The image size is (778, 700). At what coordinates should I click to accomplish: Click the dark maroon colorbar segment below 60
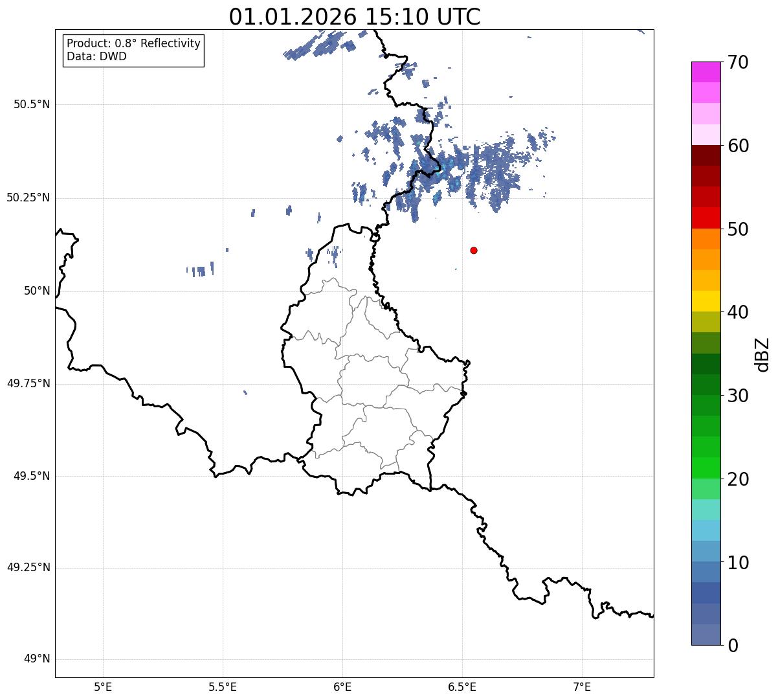point(706,155)
